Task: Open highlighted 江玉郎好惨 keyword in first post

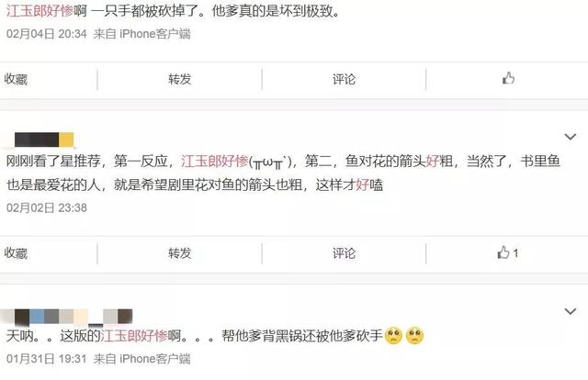Action: pyautogui.click(x=40, y=11)
